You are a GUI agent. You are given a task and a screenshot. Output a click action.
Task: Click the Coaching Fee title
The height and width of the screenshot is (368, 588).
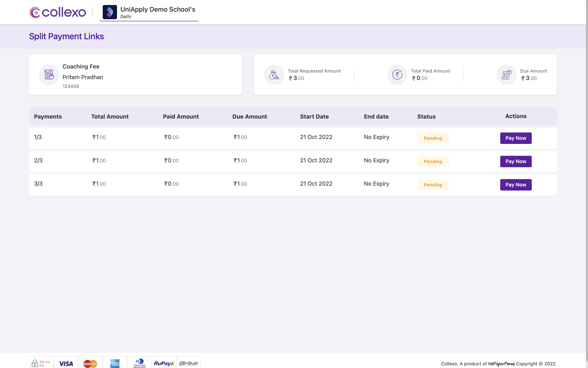click(81, 66)
